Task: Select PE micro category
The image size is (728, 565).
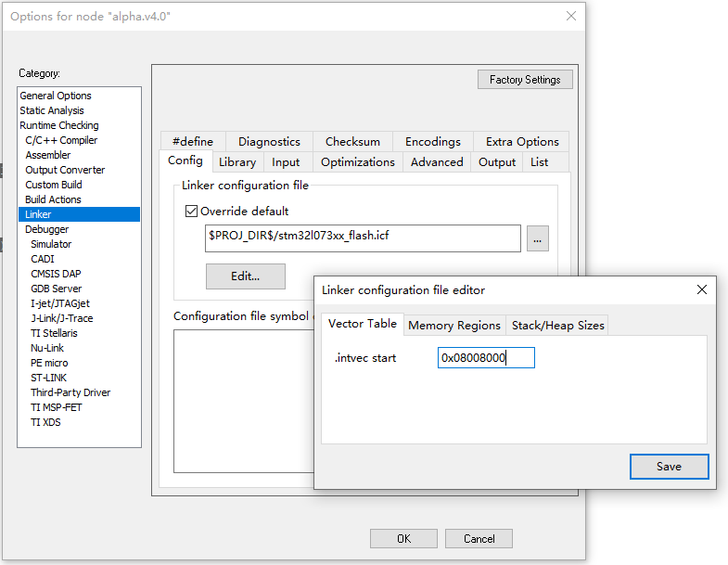Action: [50, 364]
